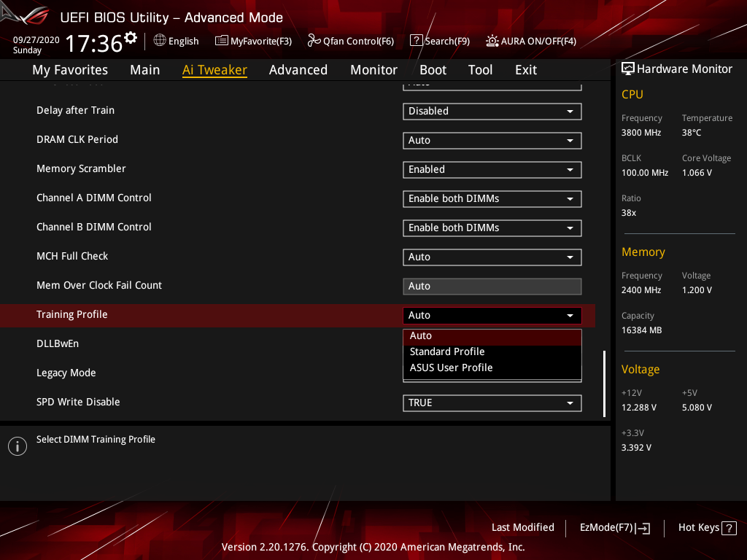This screenshot has width=747, height=560.
Task: Open MyFavorite(F3) list icon
Action: point(222,41)
